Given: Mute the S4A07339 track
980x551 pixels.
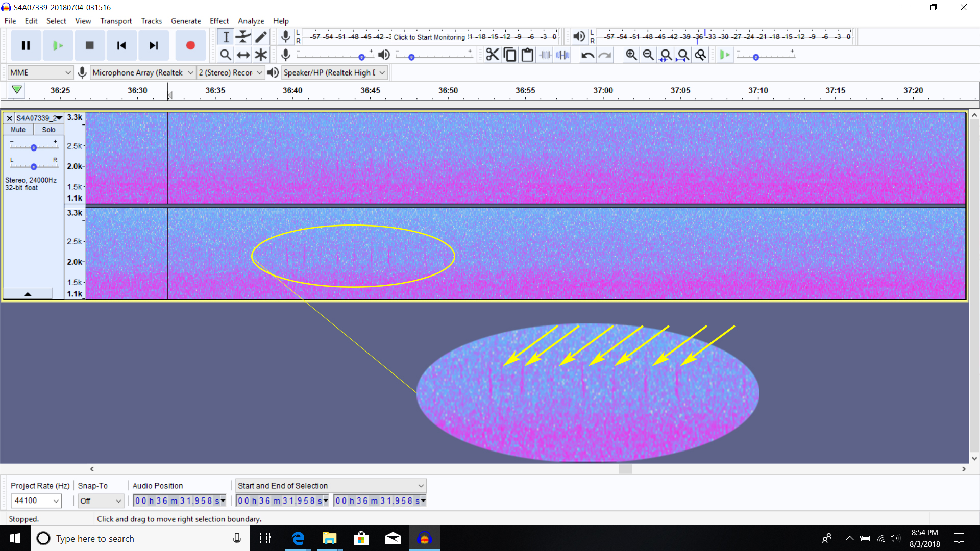Looking at the screenshot, I should [x=18, y=130].
